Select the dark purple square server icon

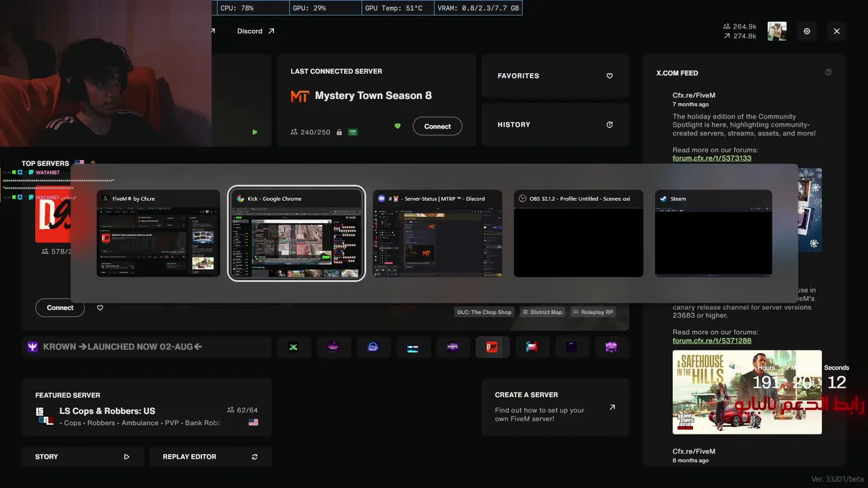pos(572,347)
